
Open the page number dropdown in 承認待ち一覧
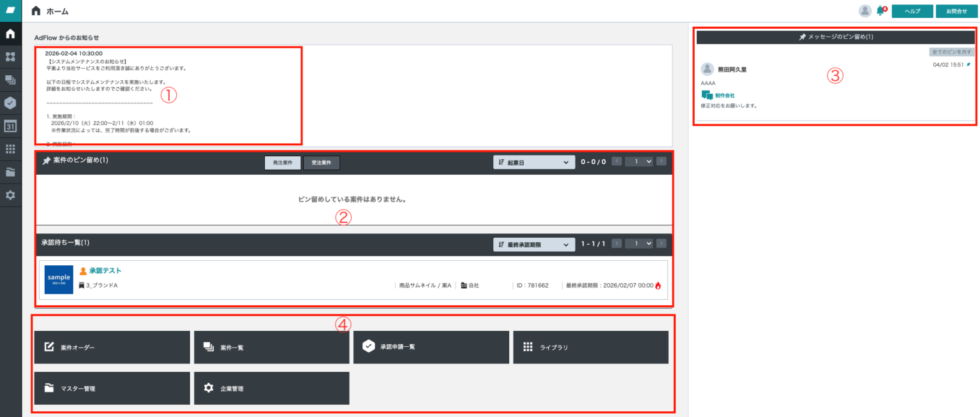point(639,244)
